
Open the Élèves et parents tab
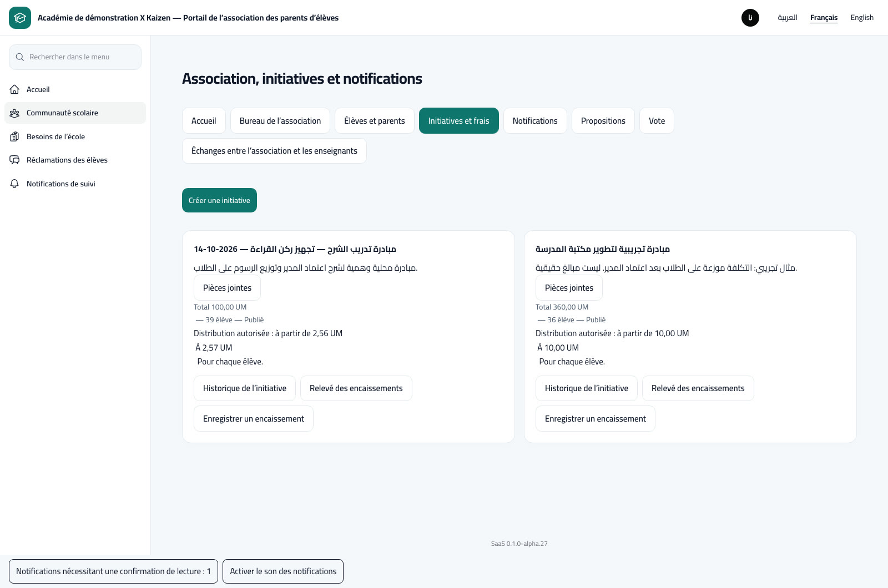click(x=375, y=121)
